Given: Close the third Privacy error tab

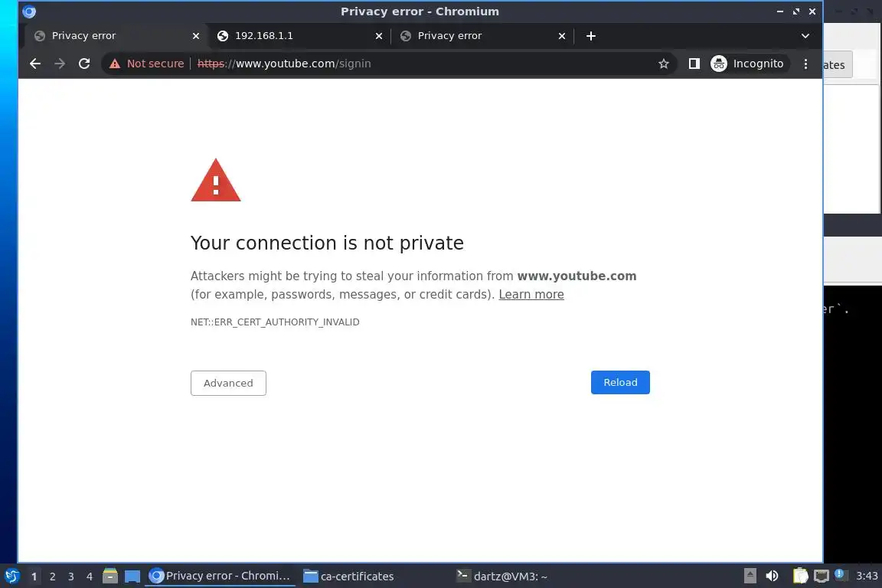Looking at the screenshot, I should click(561, 36).
